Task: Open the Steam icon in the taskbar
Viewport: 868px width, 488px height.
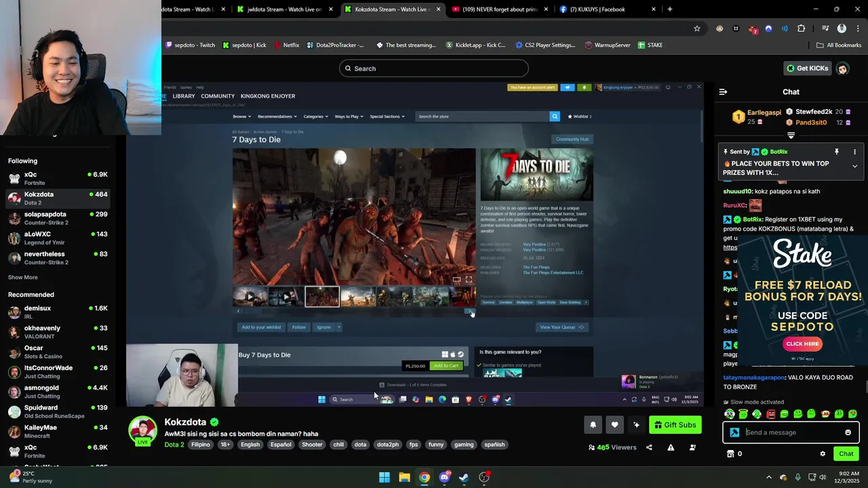Action: (x=464, y=477)
